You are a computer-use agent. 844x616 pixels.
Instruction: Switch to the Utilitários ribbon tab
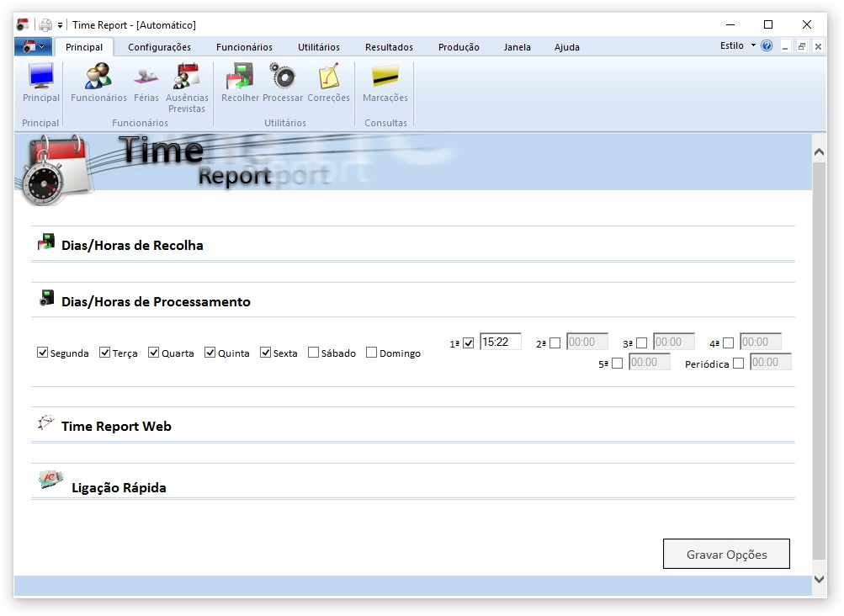click(x=319, y=47)
